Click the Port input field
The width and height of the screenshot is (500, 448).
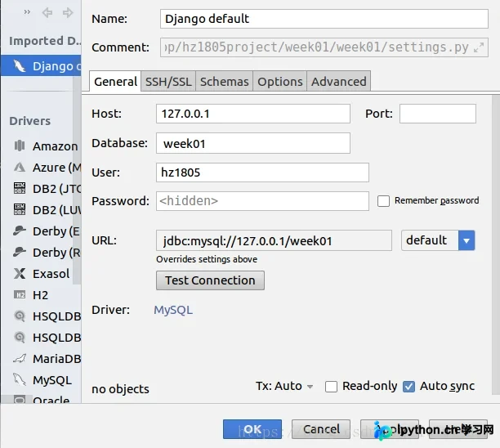[438, 114]
